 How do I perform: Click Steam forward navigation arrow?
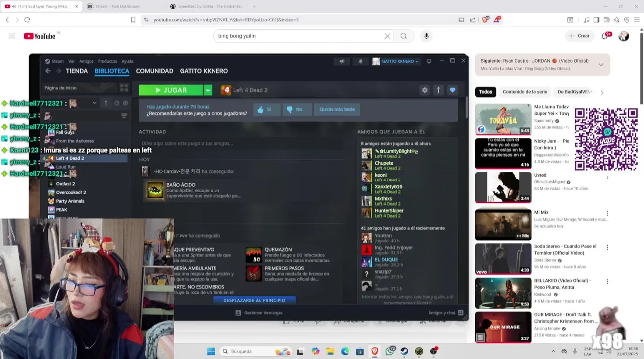click(x=58, y=71)
